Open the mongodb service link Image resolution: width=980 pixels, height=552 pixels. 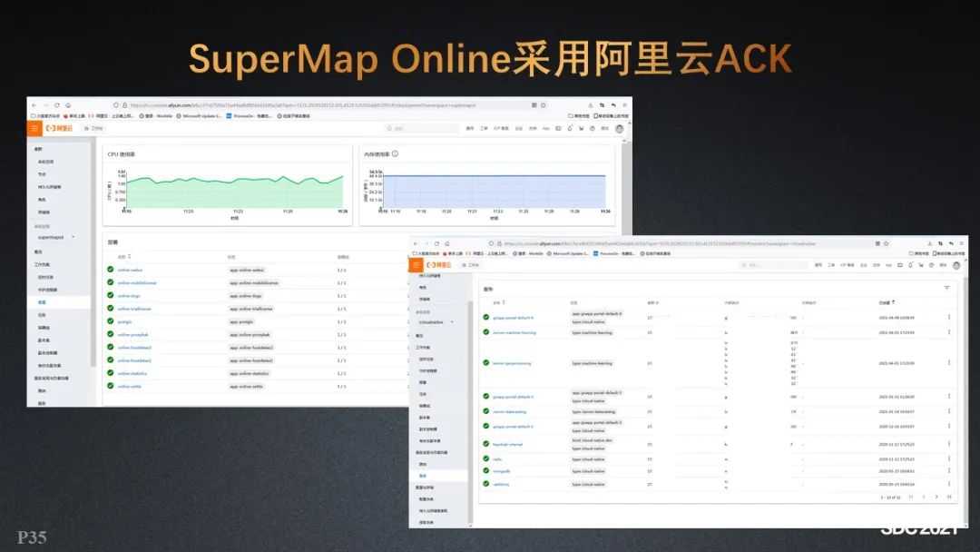(x=501, y=471)
